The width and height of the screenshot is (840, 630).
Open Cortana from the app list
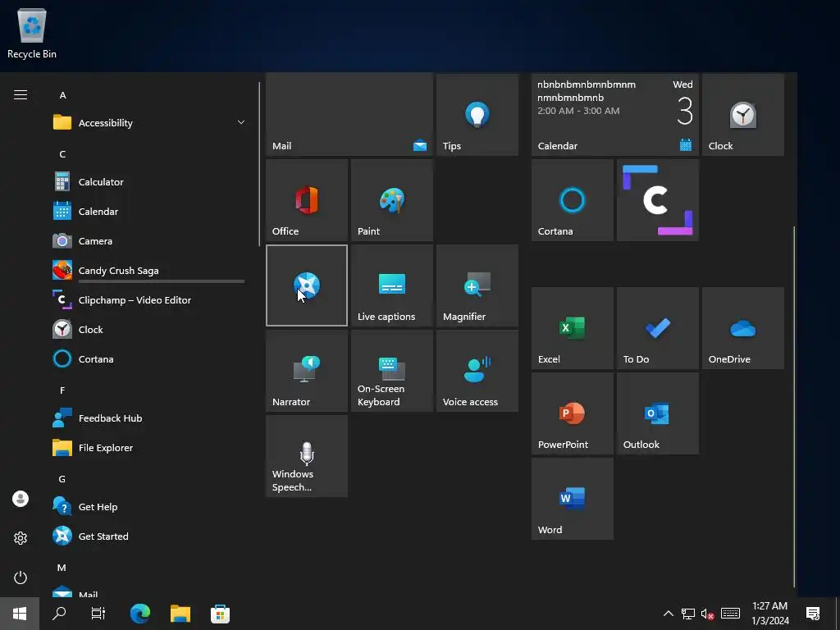point(150,359)
